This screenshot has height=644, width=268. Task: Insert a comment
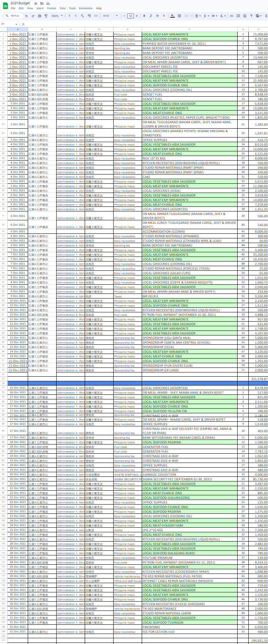[x=238, y=16]
